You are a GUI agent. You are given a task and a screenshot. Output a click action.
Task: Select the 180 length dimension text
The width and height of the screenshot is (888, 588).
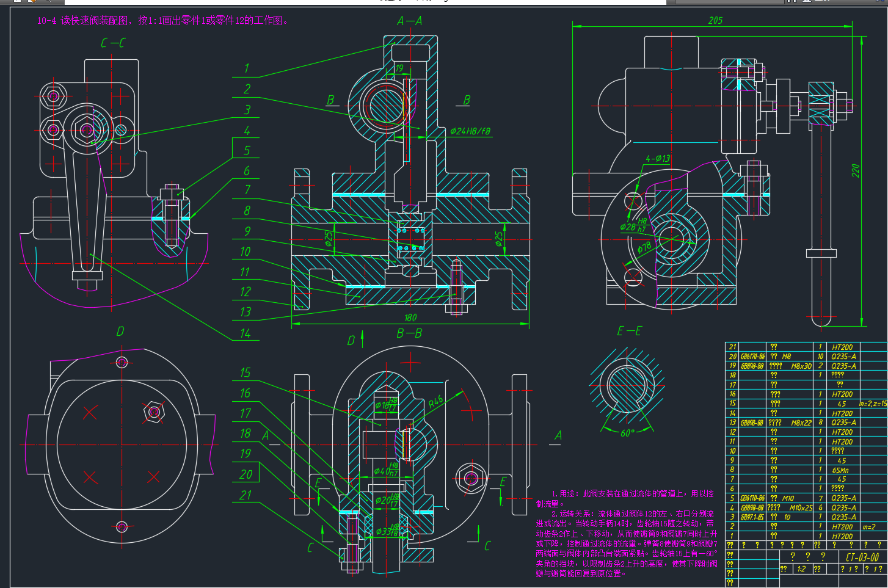pos(410,318)
